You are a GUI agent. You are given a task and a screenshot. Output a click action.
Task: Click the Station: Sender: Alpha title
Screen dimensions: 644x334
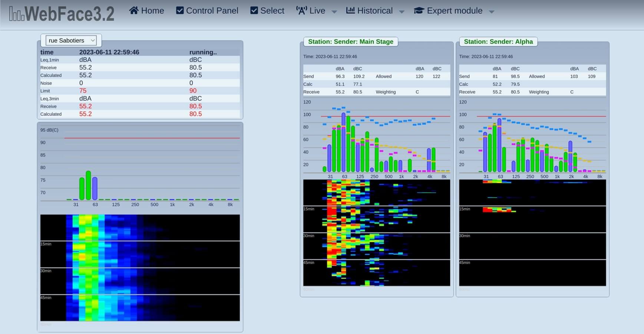pyautogui.click(x=498, y=42)
